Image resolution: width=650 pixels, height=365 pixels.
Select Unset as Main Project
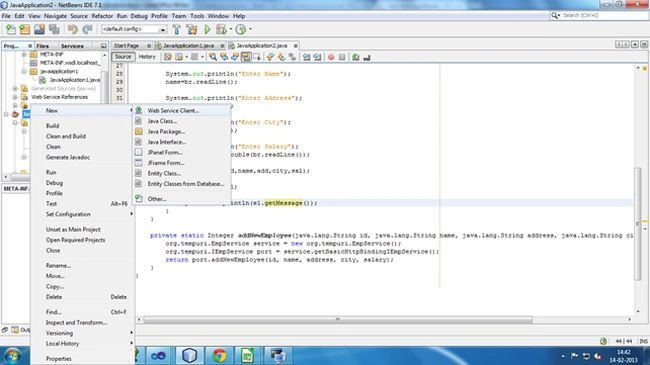point(82,229)
